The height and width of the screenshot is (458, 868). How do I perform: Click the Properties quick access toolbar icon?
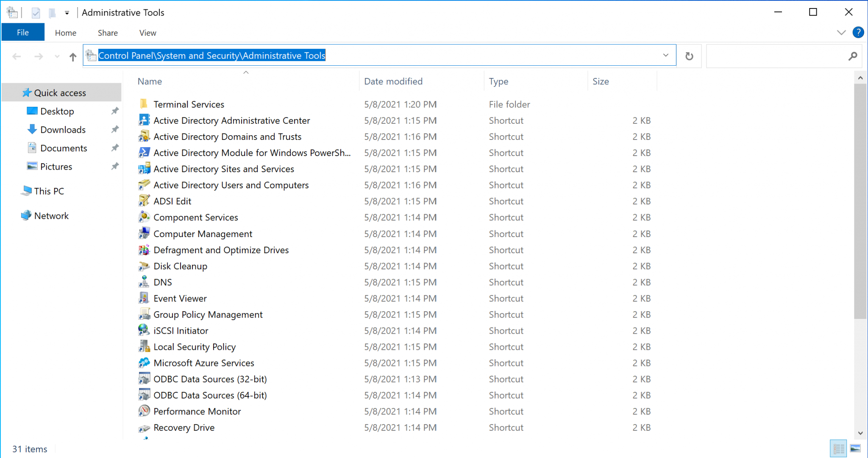(x=36, y=13)
